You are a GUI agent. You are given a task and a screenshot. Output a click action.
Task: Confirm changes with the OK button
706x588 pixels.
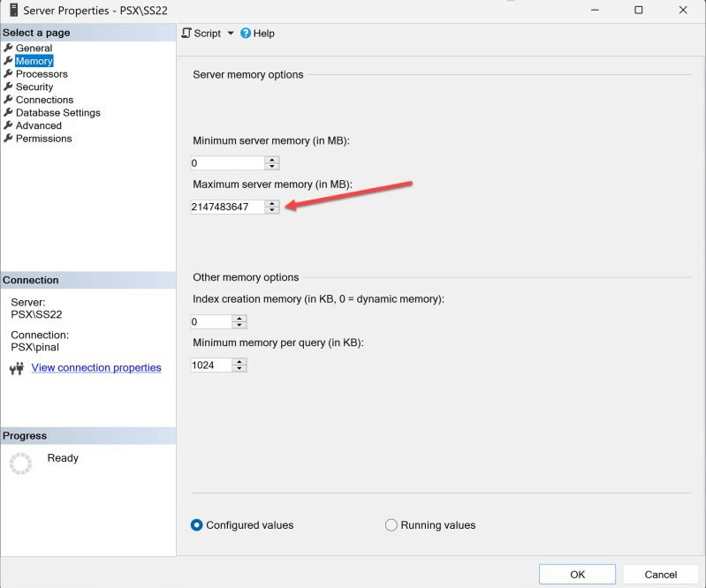coord(577,575)
